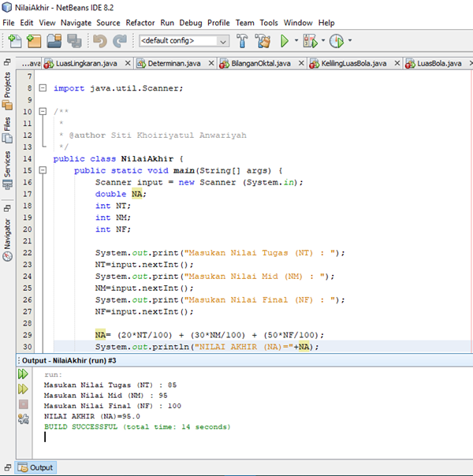Open the Navigate menu

tap(76, 23)
